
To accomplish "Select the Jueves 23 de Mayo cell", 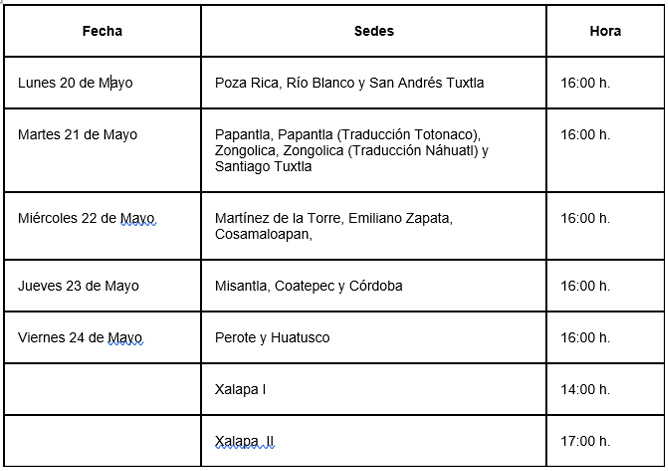I will click(78, 286).
